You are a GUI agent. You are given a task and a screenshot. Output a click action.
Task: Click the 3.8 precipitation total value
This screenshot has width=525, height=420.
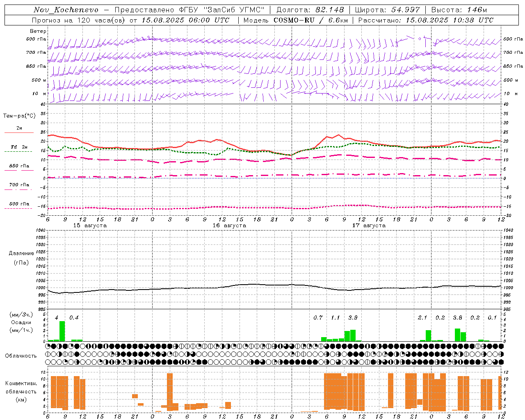click(457, 317)
